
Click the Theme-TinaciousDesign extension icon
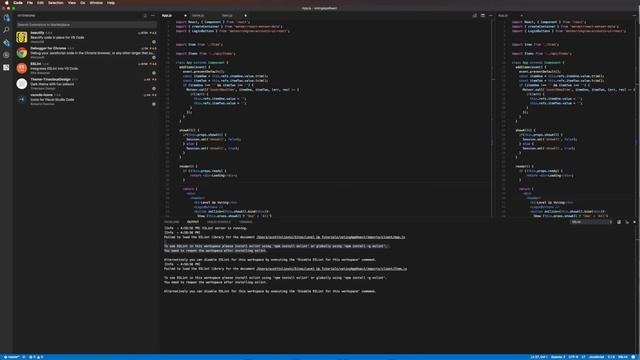coord(22,84)
